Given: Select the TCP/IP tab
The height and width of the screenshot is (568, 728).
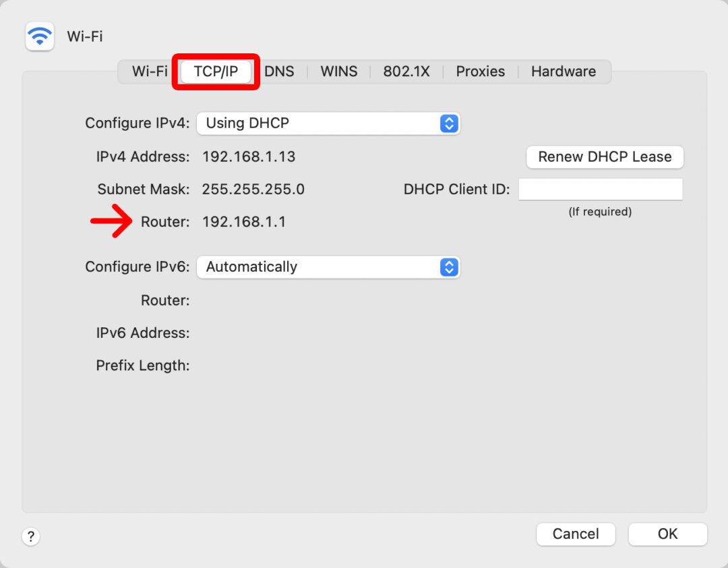Looking at the screenshot, I should pos(216,72).
